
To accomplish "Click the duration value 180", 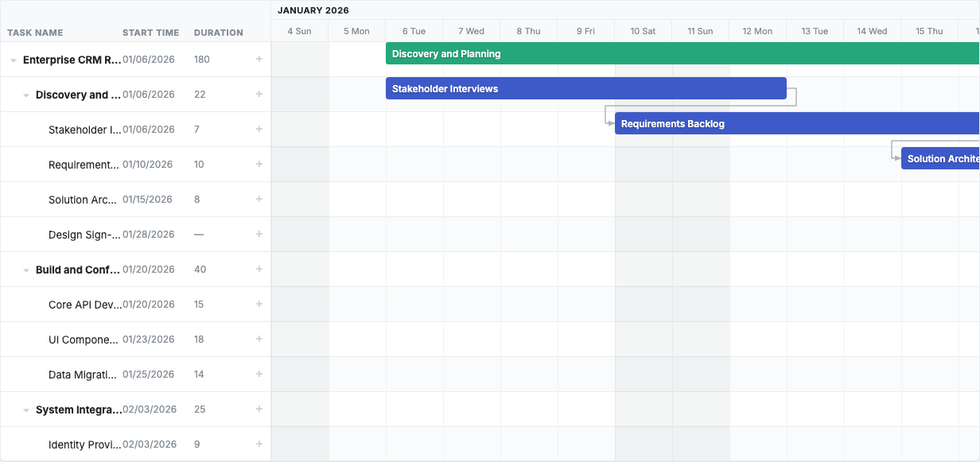I will [x=202, y=60].
